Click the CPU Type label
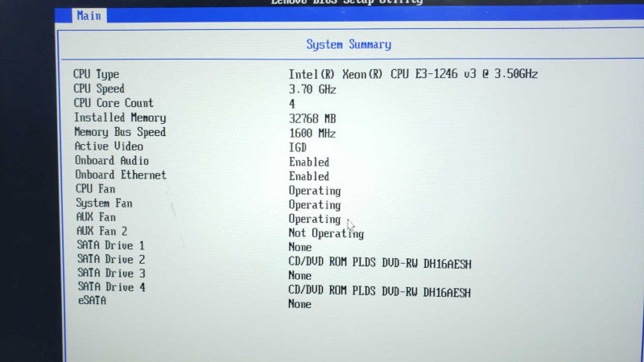 pos(96,74)
